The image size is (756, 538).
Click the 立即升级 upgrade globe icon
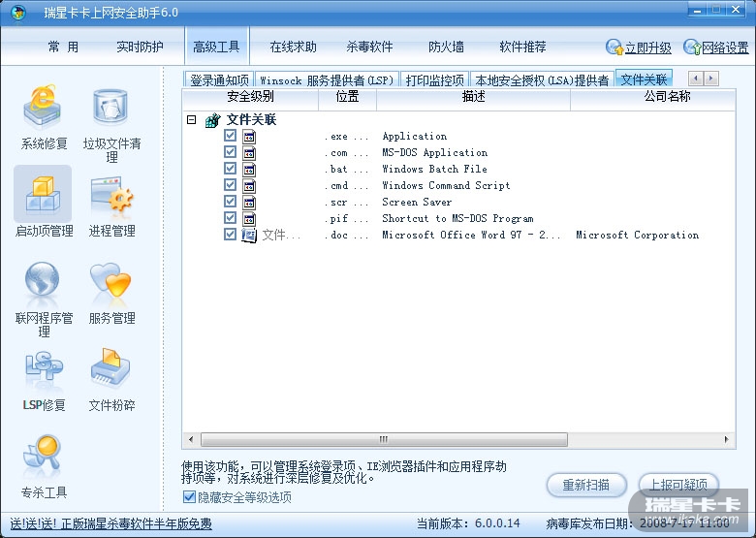(614, 47)
